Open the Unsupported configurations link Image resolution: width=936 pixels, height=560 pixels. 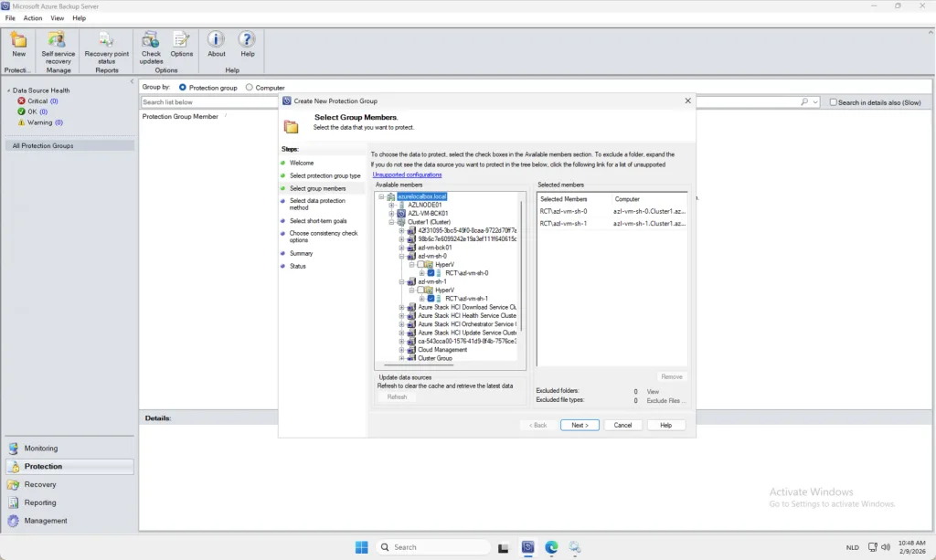pyautogui.click(x=407, y=174)
